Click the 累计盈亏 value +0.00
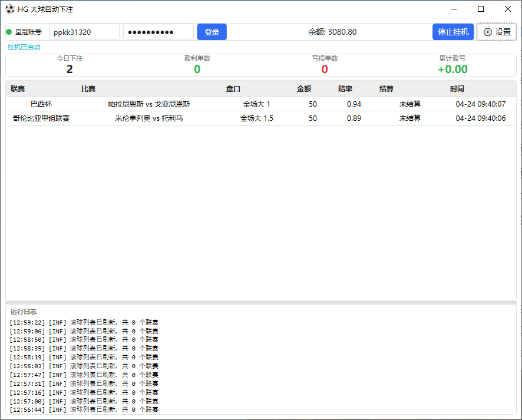Screen dimensions: 522x420 [x=452, y=69]
